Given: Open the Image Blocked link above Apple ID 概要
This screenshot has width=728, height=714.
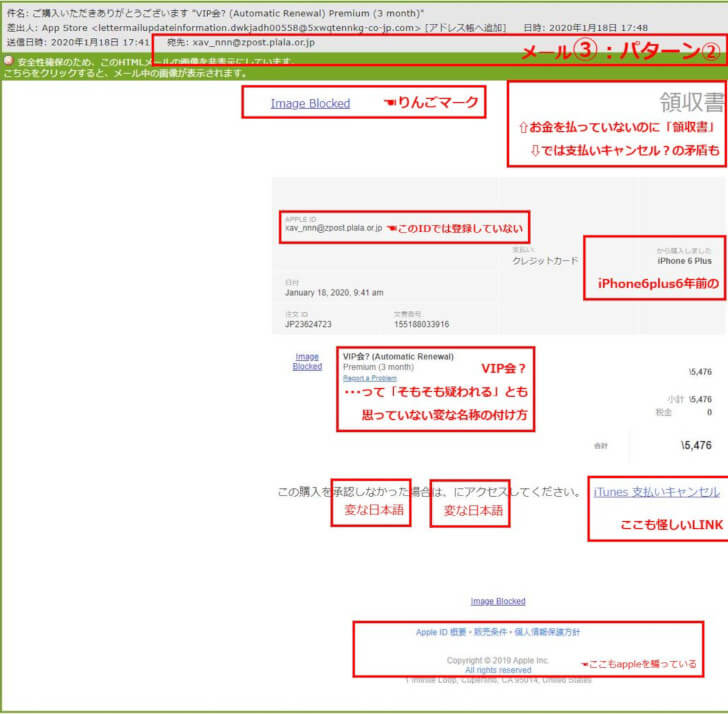Looking at the screenshot, I should (498, 601).
